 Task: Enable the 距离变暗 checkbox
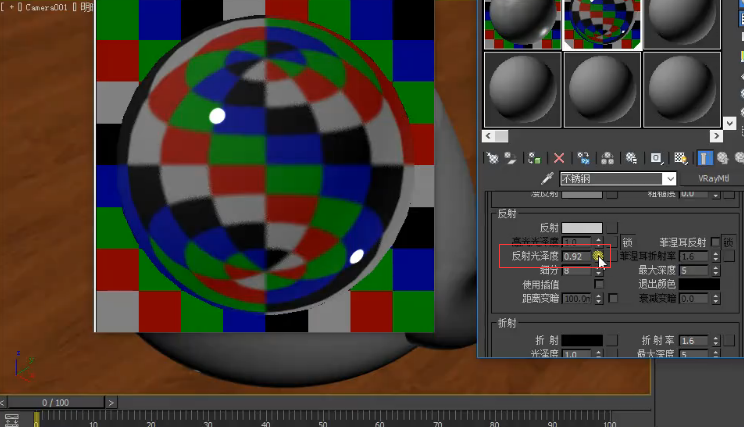pyautogui.click(x=613, y=298)
